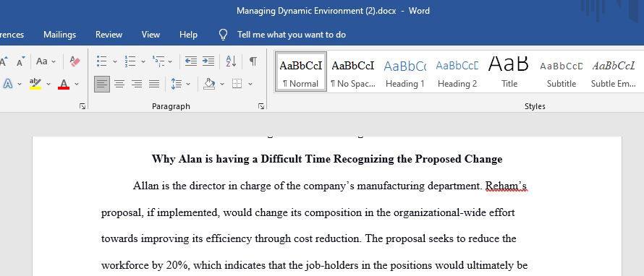The height and width of the screenshot is (276, 644).
Task: Open the Font Color dropdown arrow
Action: (77, 84)
